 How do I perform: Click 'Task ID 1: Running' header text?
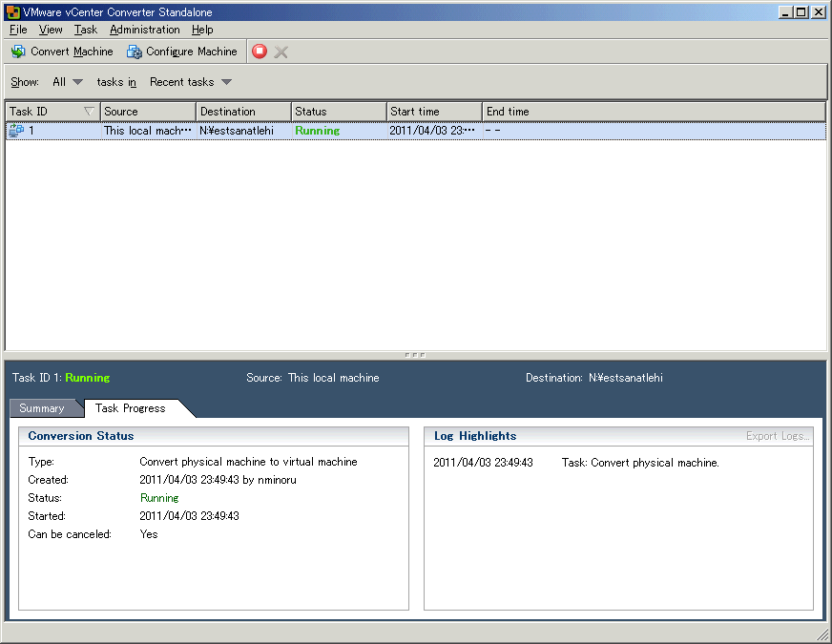tap(61, 378)
